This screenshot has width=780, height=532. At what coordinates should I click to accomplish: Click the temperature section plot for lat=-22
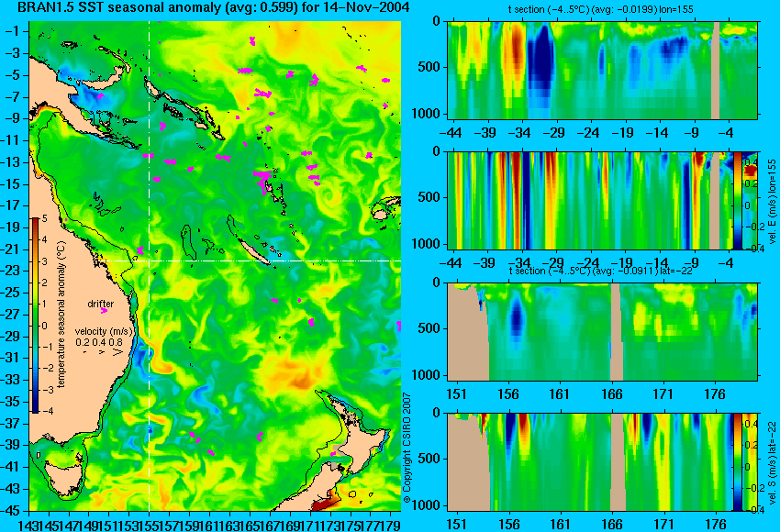pyautogui.click(x=602, y=332)
